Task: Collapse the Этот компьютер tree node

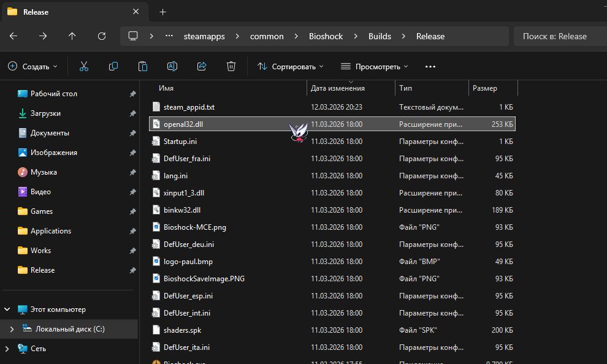Action: tap(7, 309)
